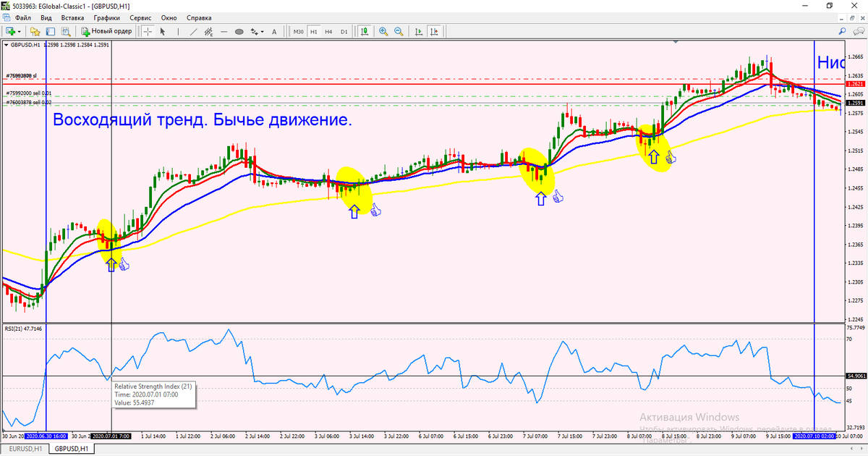Image resolution: width=868 pixels, height=456 pixels.
Task: Click the new chart icon
Action: click(x=10, y=31)
